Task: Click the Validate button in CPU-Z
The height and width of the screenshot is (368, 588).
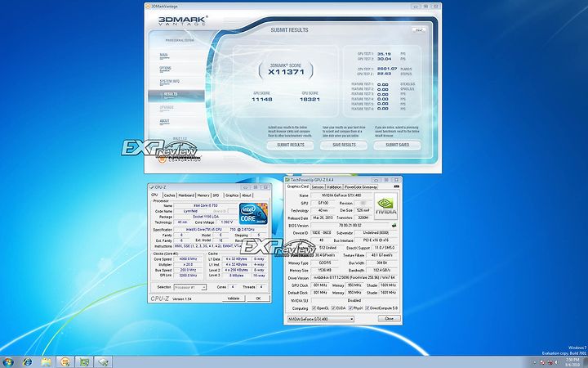Action: coord(234,298)
